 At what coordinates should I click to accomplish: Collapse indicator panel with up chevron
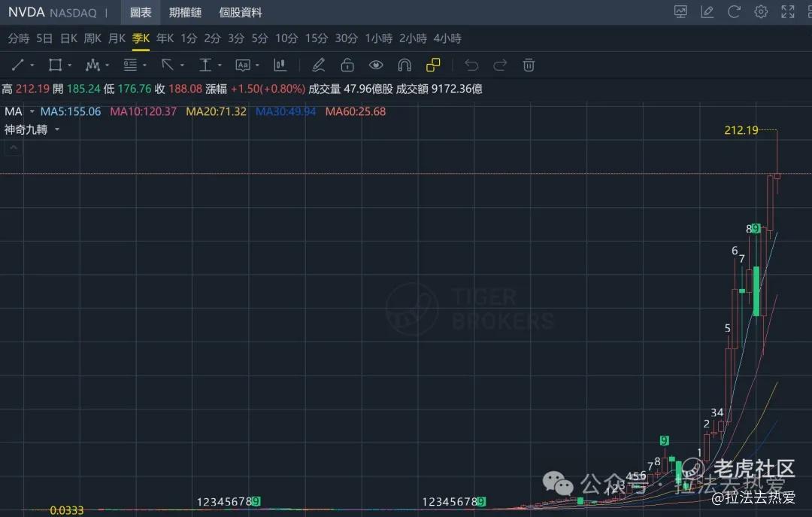coord(13,148)
